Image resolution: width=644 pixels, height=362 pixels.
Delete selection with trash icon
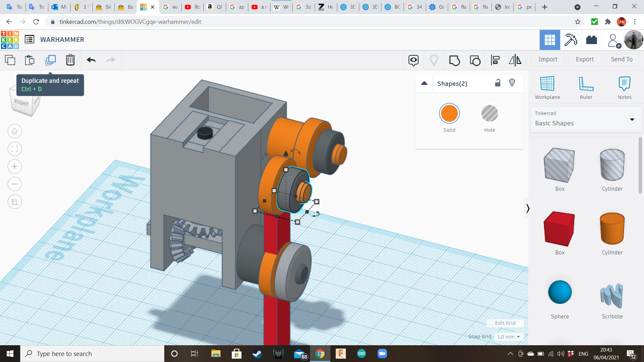click(70, 60)
